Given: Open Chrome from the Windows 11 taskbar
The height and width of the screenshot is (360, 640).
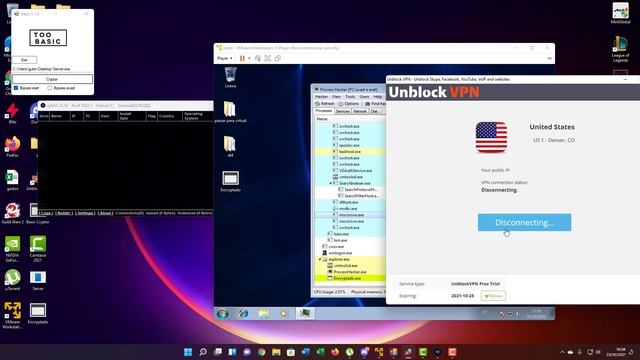Looking at the screenshot, I should tap(262, 352).
